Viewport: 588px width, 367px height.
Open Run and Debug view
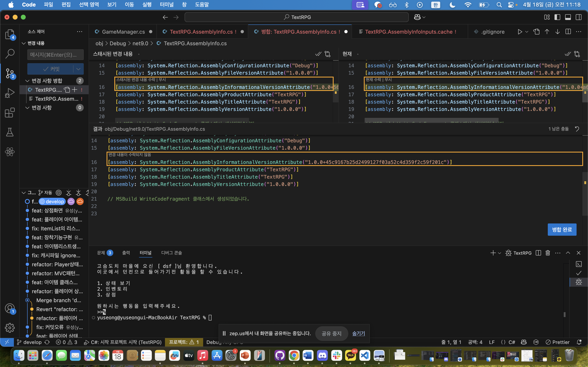(10, 93)
